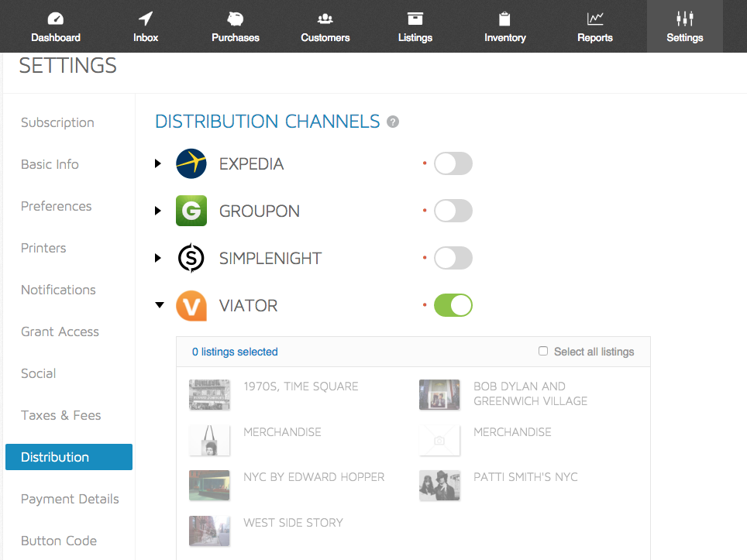Click the Purchases label in the navigation bar

point(236,38)
